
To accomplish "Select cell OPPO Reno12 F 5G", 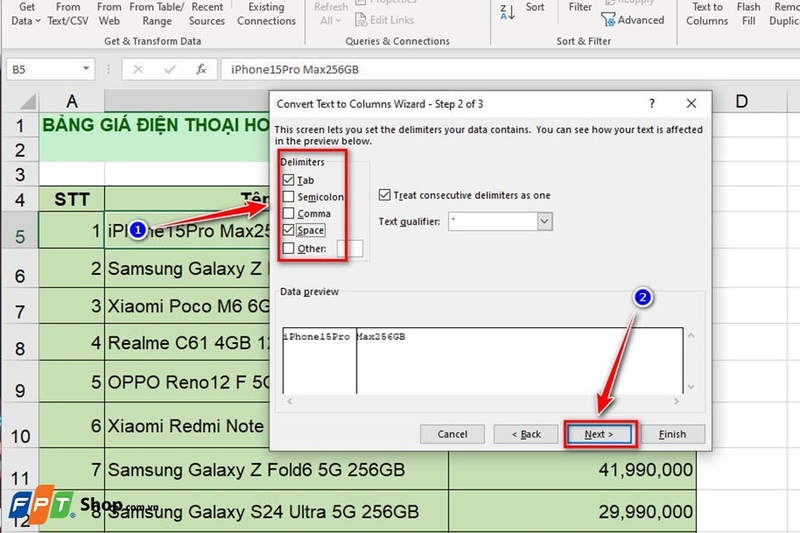I will pos(187,382).
